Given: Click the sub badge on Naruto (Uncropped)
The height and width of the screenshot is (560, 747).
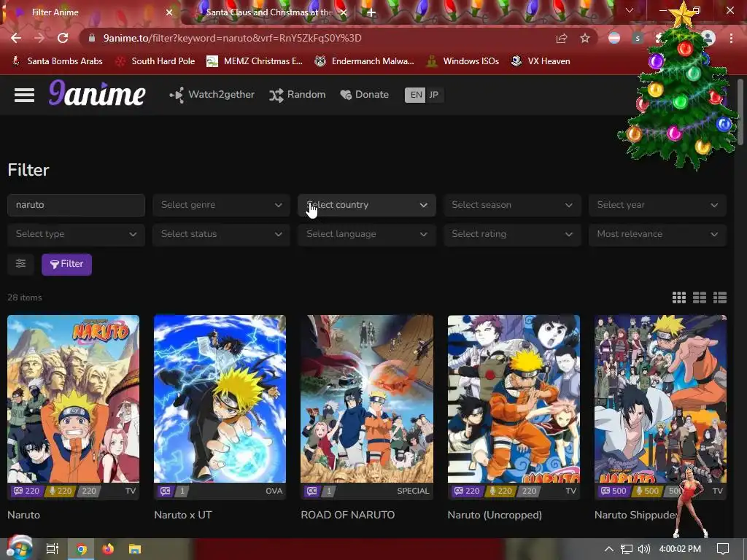Looking at the screenshot, I should click(466, 491).
